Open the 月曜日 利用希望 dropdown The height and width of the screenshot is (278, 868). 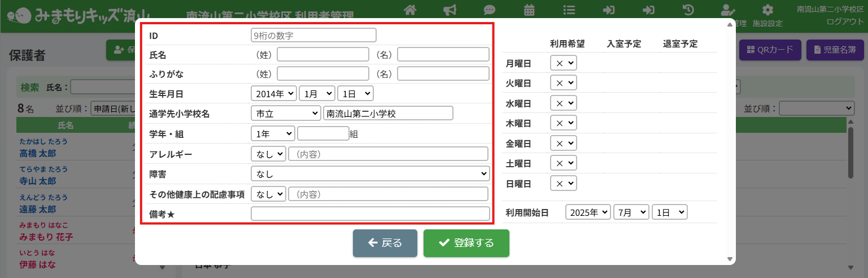coord(563,63)
